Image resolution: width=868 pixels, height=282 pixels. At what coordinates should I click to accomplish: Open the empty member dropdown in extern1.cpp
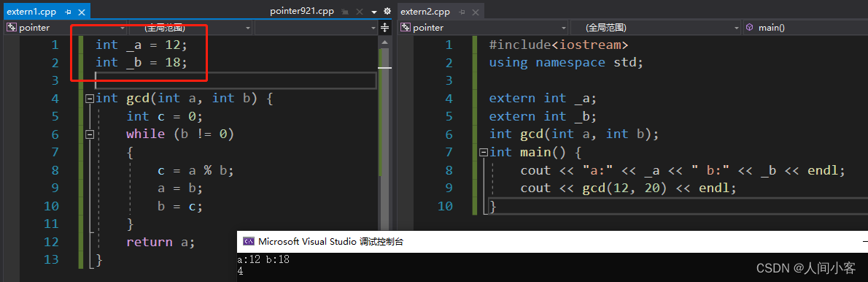coord(316,27)
